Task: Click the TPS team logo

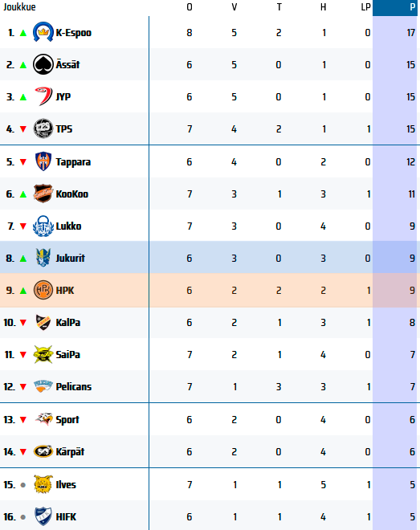Action: point(43,128)
